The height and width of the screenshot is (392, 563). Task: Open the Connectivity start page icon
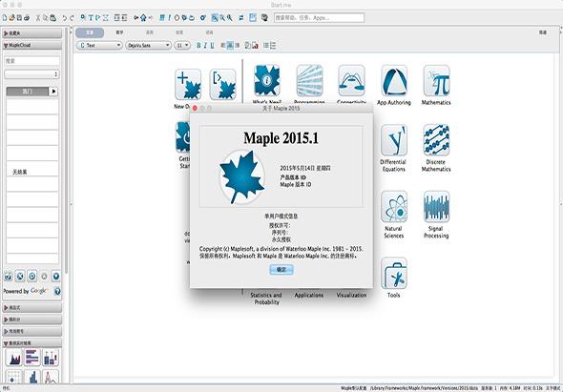(x=351, y=80)
